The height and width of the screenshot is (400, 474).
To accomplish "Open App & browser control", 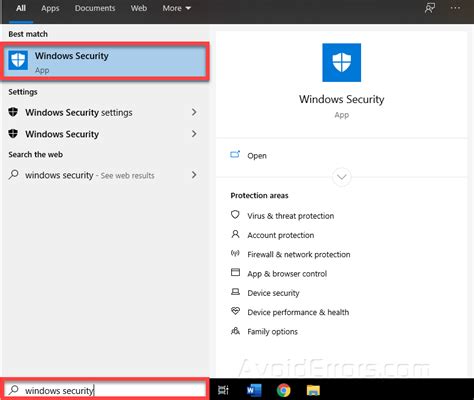I will pyautogui.click(x=287, y=274).
